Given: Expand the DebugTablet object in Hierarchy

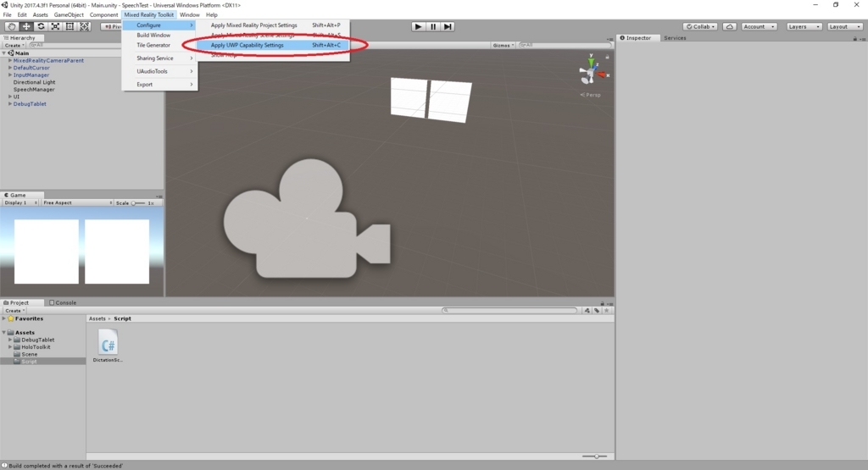Looking at the screenshot, I should pos(10,103).
